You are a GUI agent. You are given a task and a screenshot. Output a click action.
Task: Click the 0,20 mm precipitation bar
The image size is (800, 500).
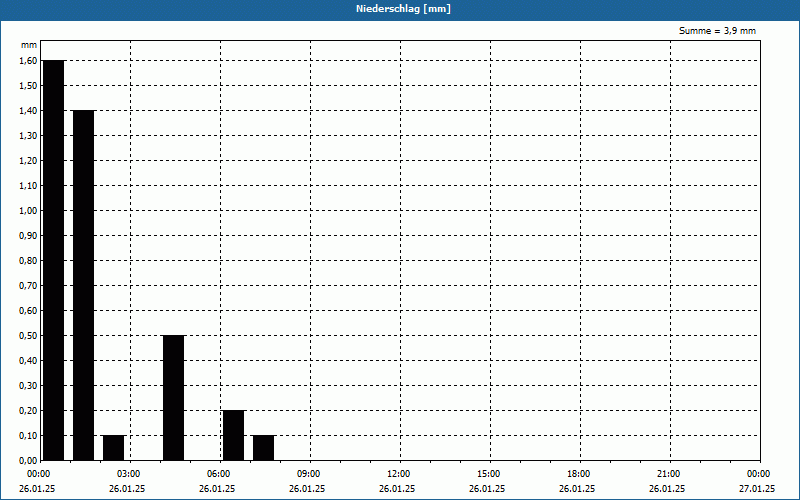234,435
